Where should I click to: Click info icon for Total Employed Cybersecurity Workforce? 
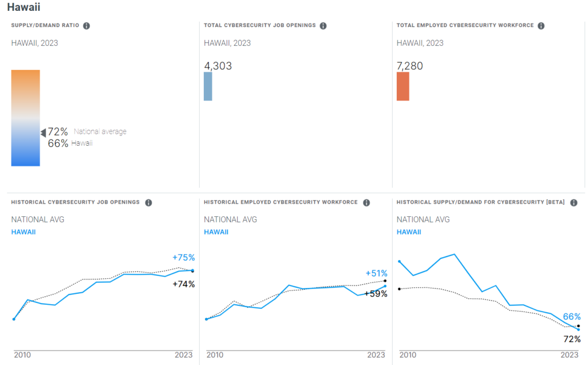click(541, 26)
